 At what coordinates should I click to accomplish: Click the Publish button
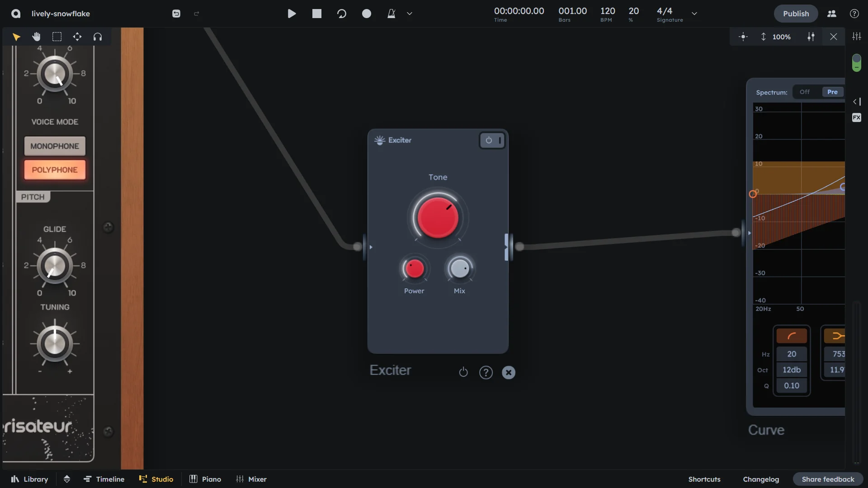[x=796, y=14]
